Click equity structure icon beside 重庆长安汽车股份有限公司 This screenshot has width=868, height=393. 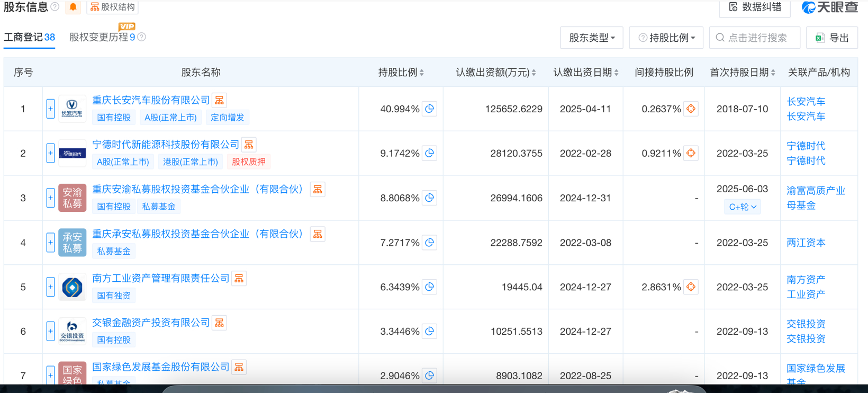pos(219,100)
